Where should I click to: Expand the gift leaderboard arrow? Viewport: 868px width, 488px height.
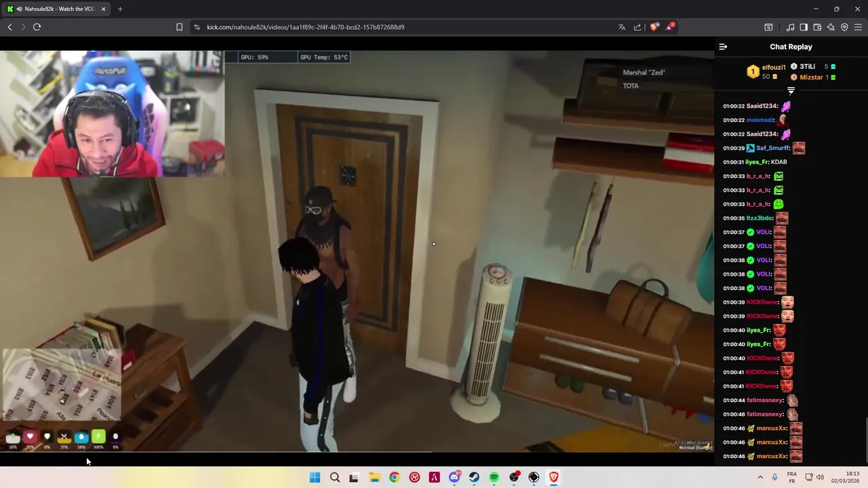click(x=791, y=91)
